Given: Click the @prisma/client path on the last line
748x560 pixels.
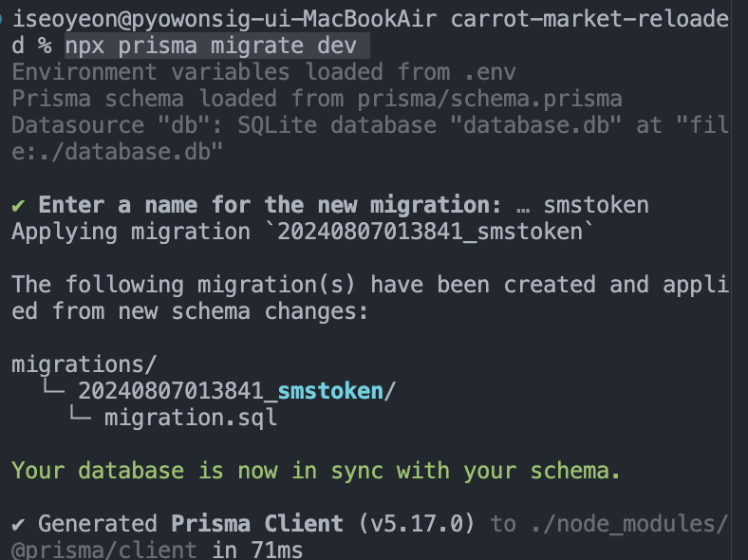Looking at the screenshot, I should 104,550.
